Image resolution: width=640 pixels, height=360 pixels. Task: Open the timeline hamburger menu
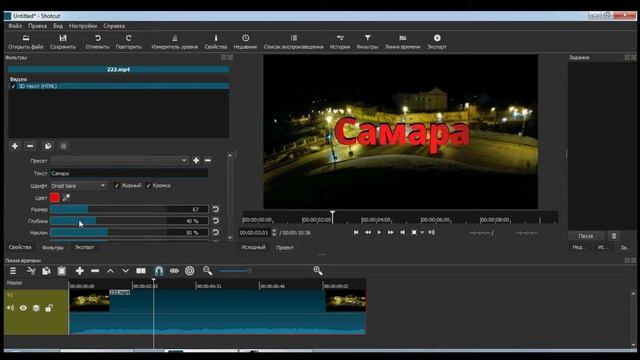coord(13,271)
